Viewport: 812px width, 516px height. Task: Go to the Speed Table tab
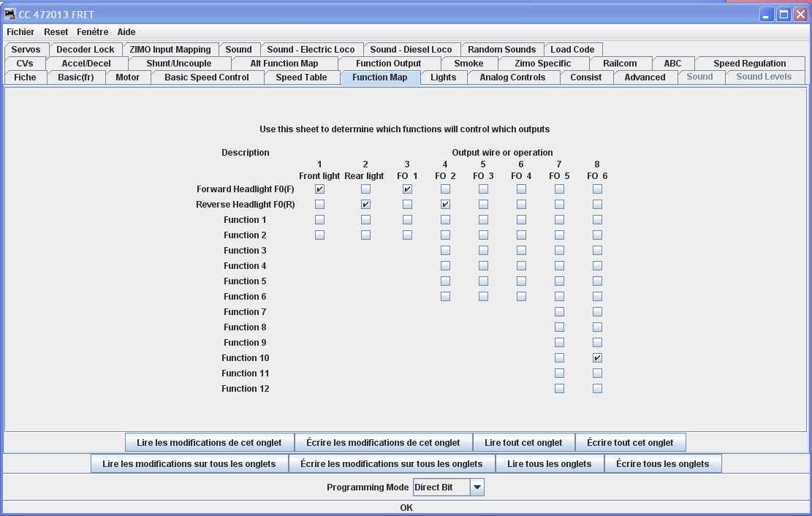pyautogui.click(x=301, y=77)
